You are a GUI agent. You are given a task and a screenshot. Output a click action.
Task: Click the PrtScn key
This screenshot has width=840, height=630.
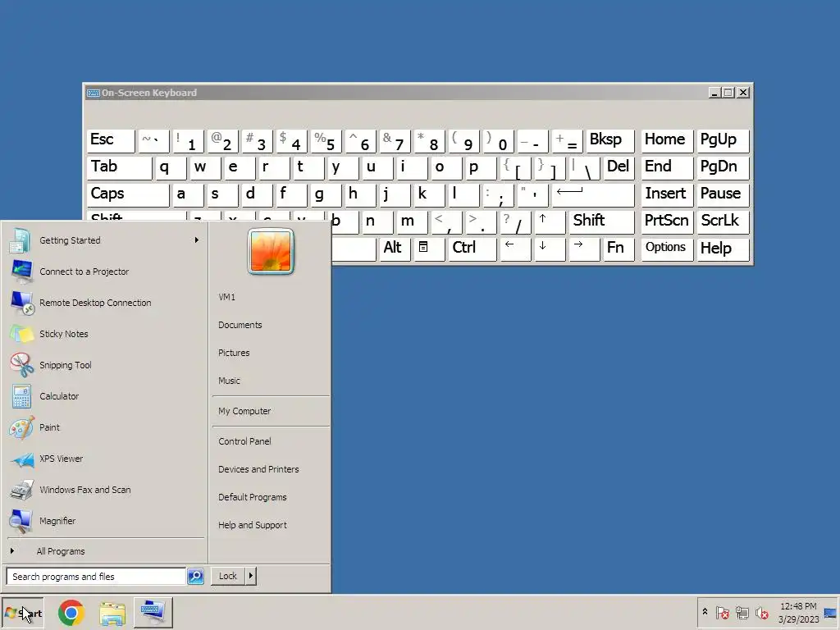pos(667,221)
